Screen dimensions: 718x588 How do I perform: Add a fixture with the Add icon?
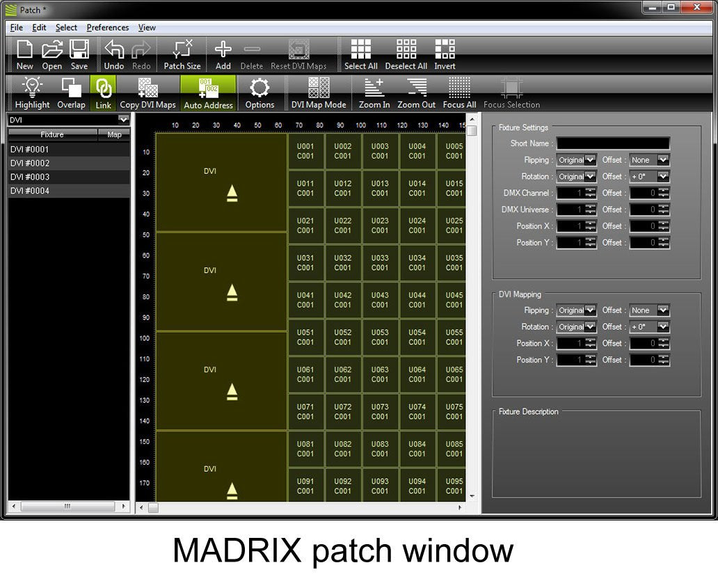[223, 54]
